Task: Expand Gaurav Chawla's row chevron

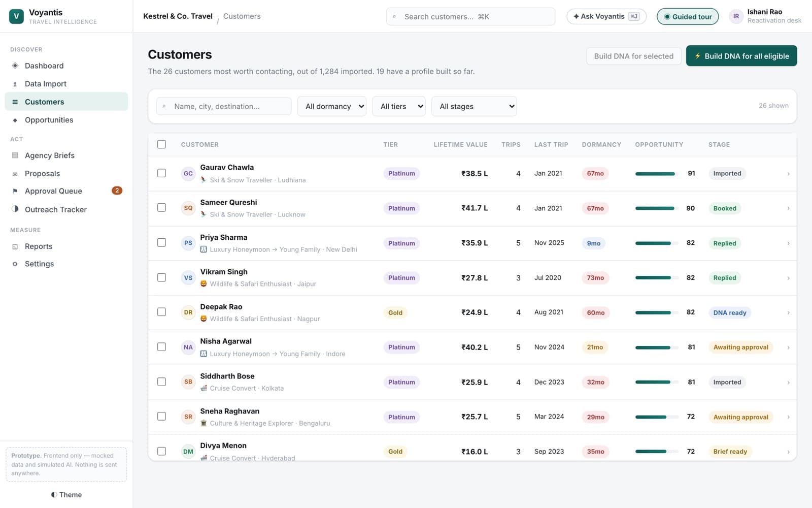Action: point(788,174)
